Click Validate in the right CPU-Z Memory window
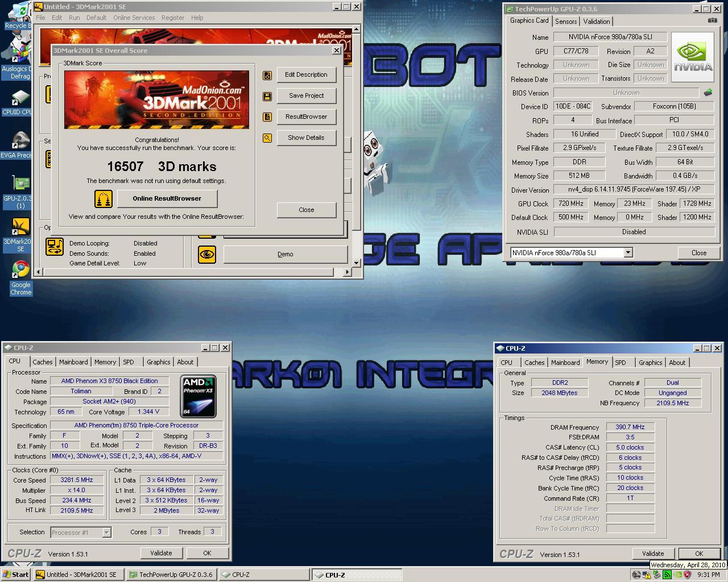This screenshot has width=728, height=582. [x=653, y=554]
